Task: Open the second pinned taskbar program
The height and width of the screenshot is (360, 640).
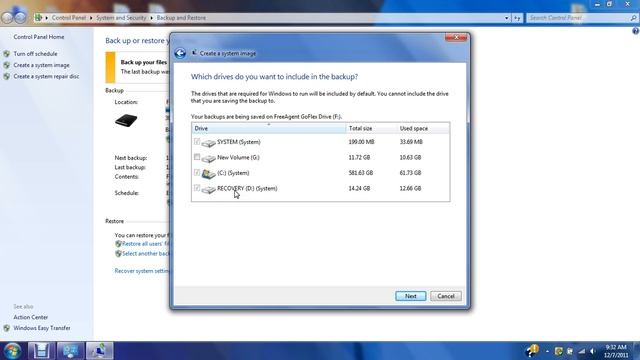Action: click(x=70, y=351)
